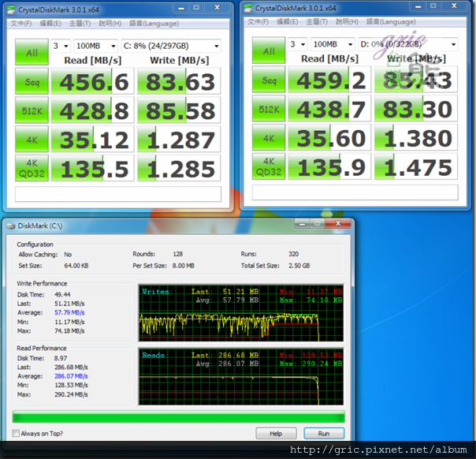Click the Writes performance graph in DiskMark
This screenshot has height=459, width=476.
[x=241, y=313]
